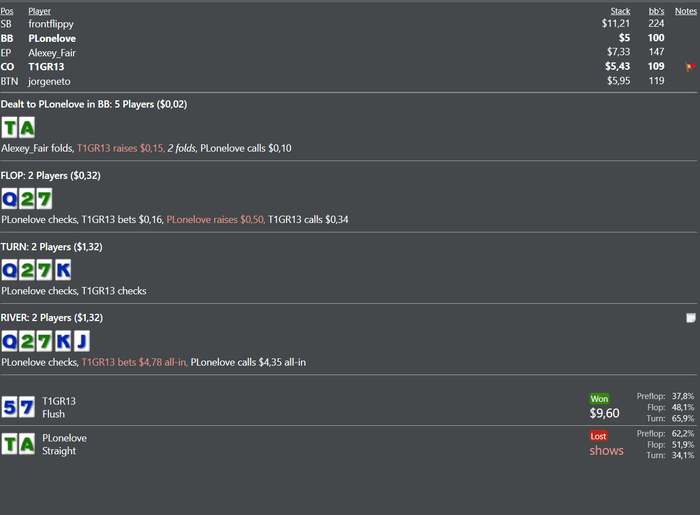This screenshot has width=700, height=515.
Task: Click the blue Queen flop card
Action: (9, 199)
